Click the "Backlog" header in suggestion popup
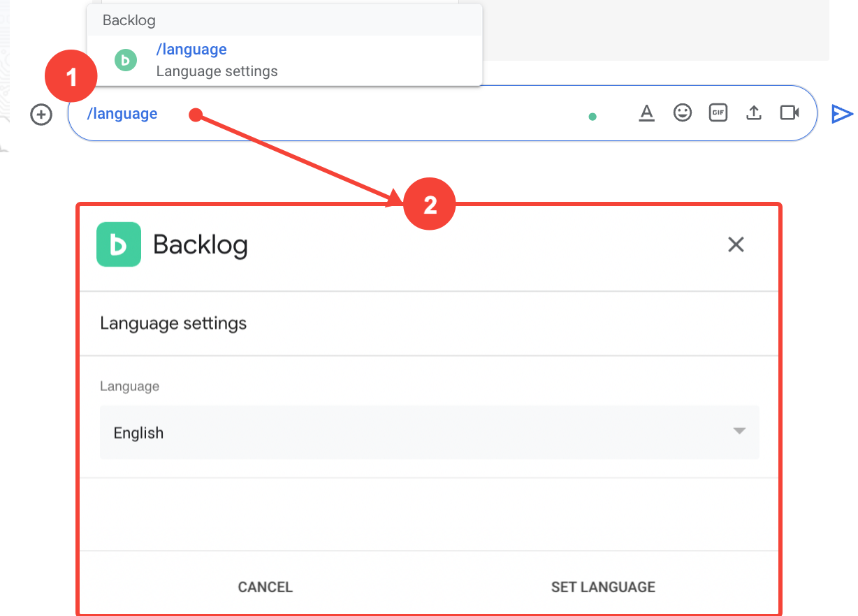This screenshot has height=616, width=858. coord(129,20)
